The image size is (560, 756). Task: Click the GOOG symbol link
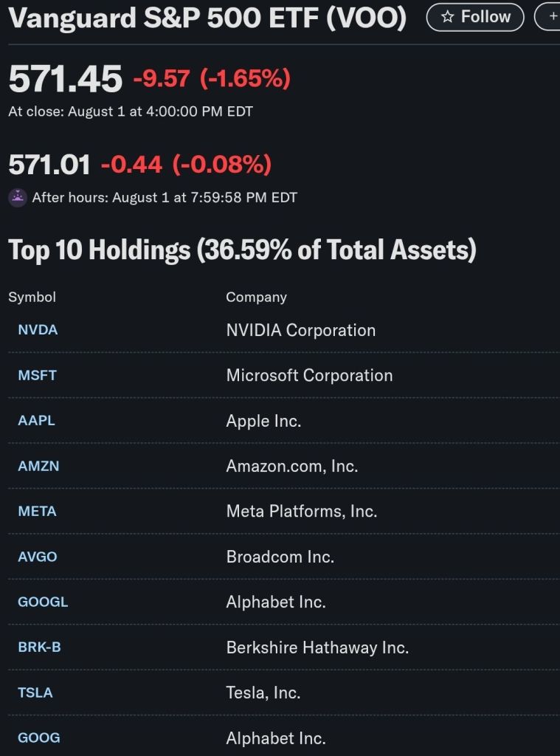[39, 738]
